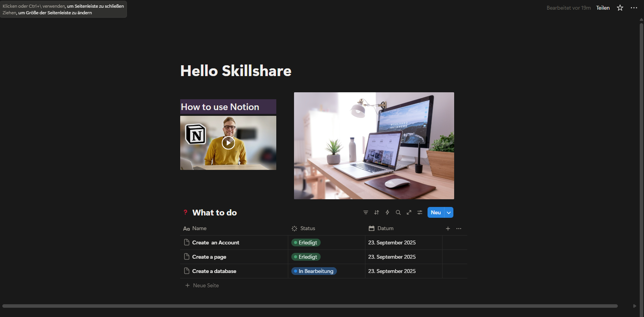Open the database sort icon
644x317 pixels.
coord(377,212)
